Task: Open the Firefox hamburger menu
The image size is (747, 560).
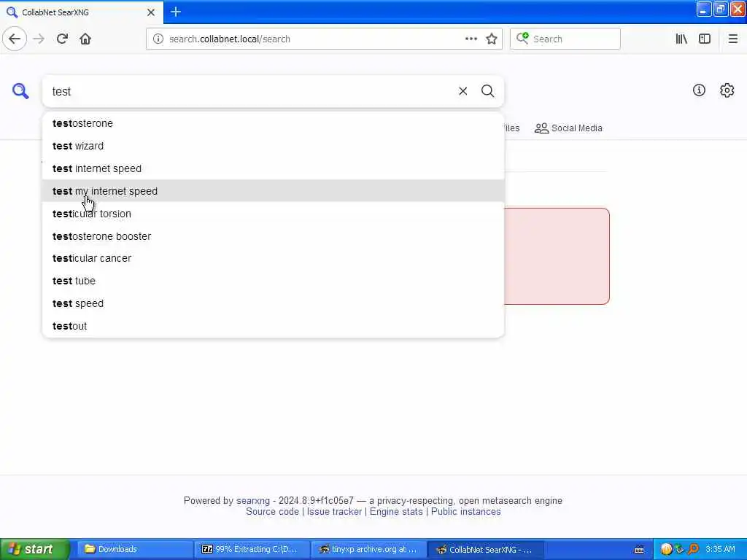Action: tap(732, 39)
